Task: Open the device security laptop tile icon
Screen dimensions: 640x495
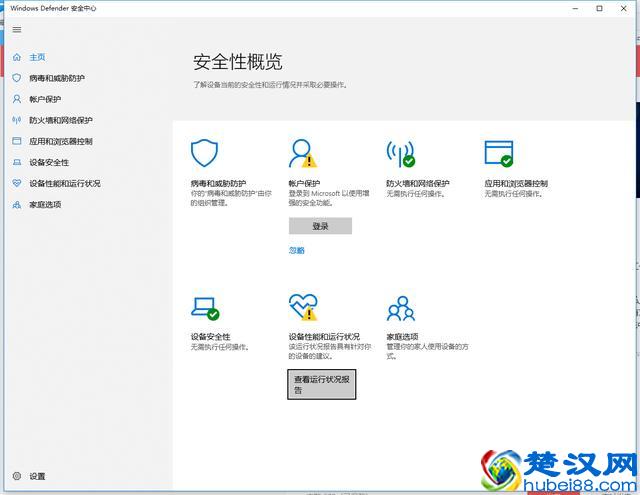Action: [205, 309]
